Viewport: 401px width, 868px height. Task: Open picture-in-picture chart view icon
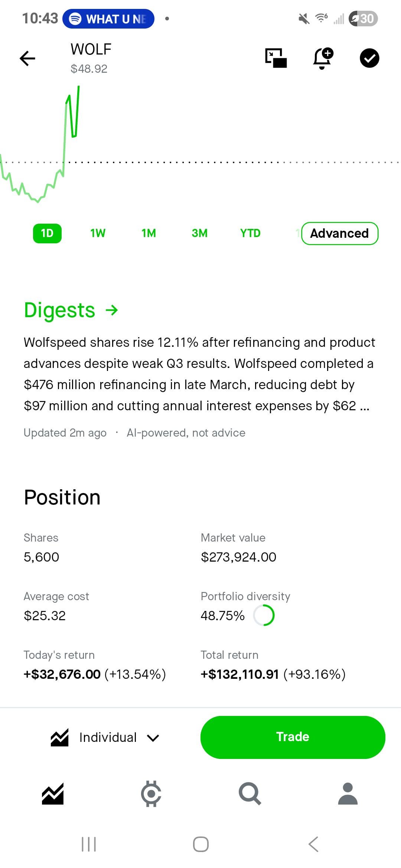coord(276,58)
